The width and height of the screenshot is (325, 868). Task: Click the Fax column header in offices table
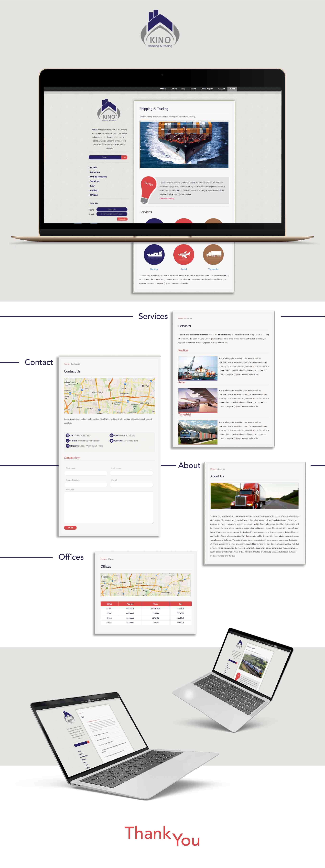181,604
